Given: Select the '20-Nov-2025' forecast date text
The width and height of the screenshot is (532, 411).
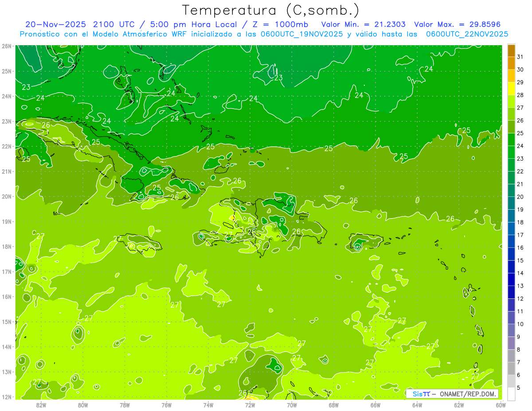Looking at the screenshot, I should click(x=55, y=24).
